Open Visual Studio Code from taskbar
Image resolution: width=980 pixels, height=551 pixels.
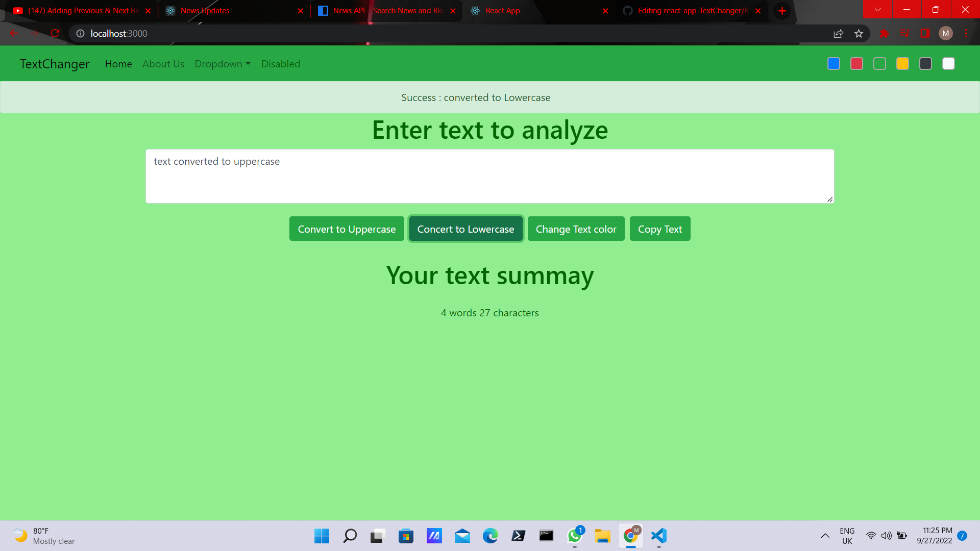click(x=659, y=536)
